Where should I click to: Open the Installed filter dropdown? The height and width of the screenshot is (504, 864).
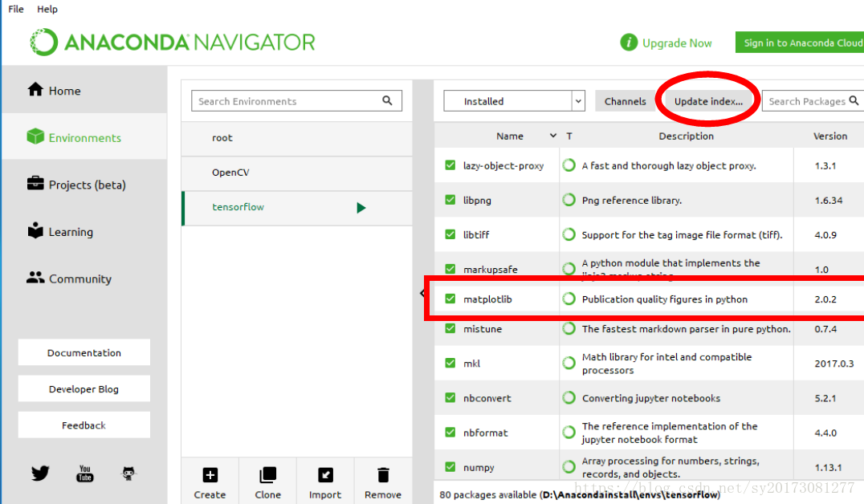tap(514, 101)
